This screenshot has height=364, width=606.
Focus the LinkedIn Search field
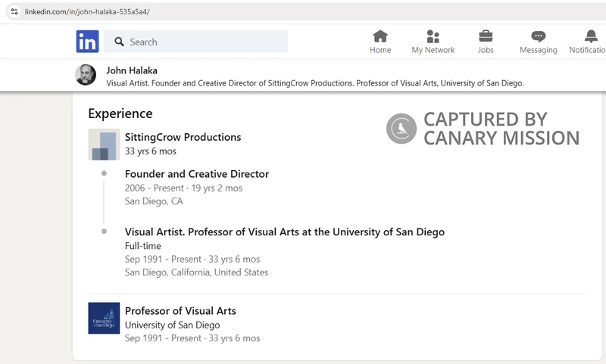click(x=196, y=42)
